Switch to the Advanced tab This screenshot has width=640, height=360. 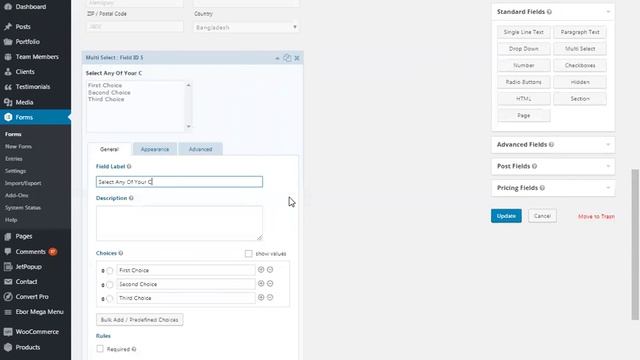(200, 149)
